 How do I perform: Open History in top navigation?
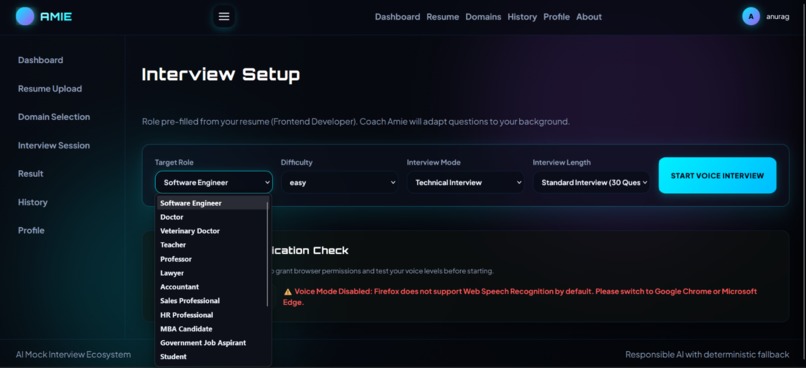(x=522, y=16)
